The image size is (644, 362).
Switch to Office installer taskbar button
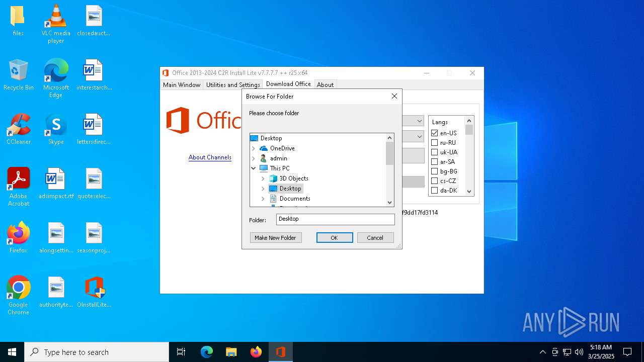coord(281,352)
